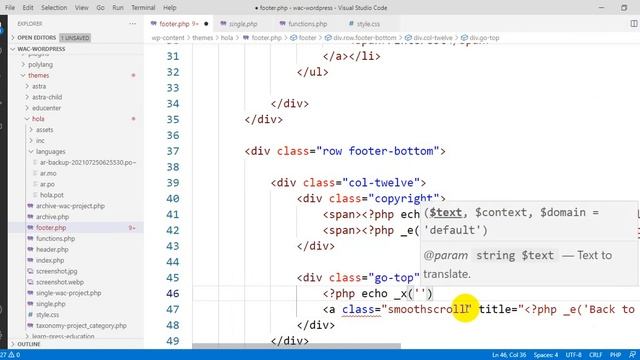The width and height of the screenshot is (640, 360).
Task: Open screenshot.jpg in the explorer
Action: pyautogui.click(x=56, y=271)
